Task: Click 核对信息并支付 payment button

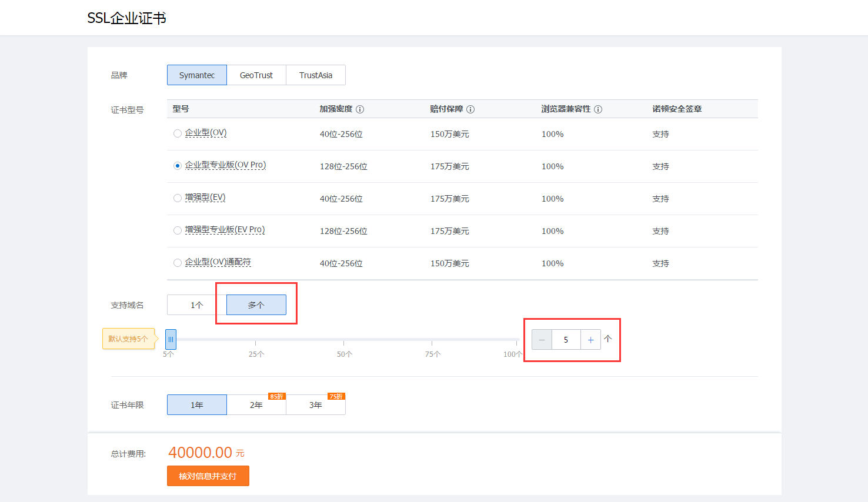Action: [x=208, y=476]
